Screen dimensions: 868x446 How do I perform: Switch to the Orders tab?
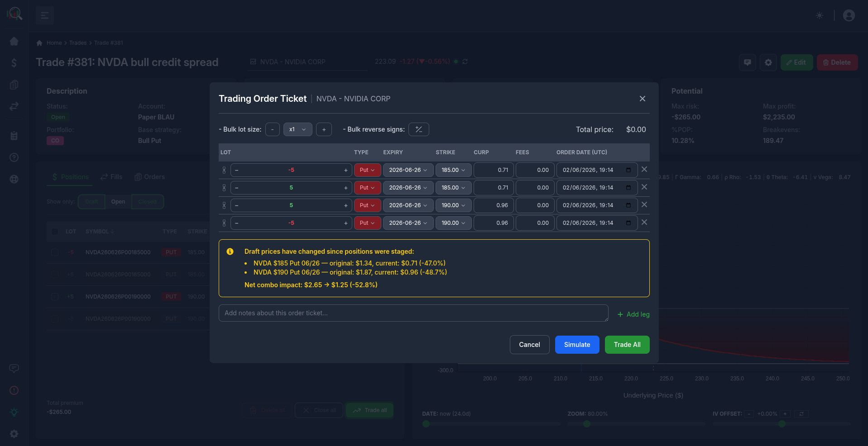coord(150,177)
